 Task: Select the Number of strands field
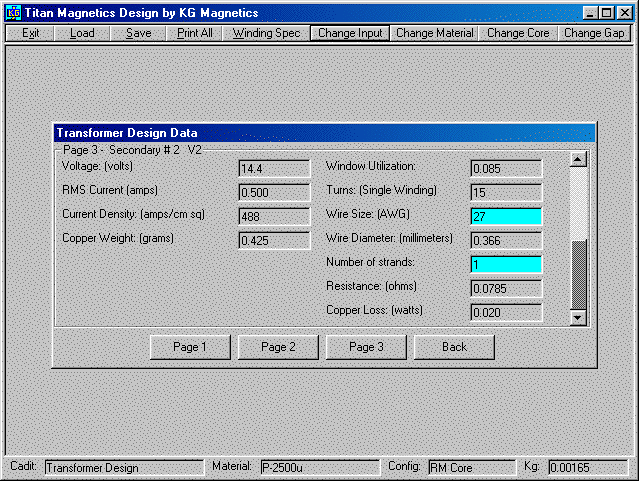pyautogui.click(x=506, y=265)
